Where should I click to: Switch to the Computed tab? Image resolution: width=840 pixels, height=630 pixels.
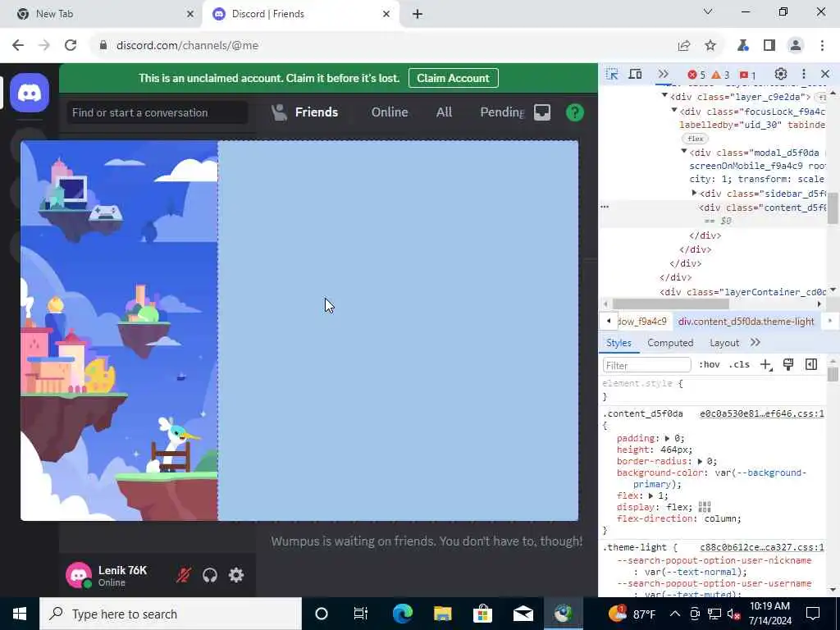tap(670, 343)
